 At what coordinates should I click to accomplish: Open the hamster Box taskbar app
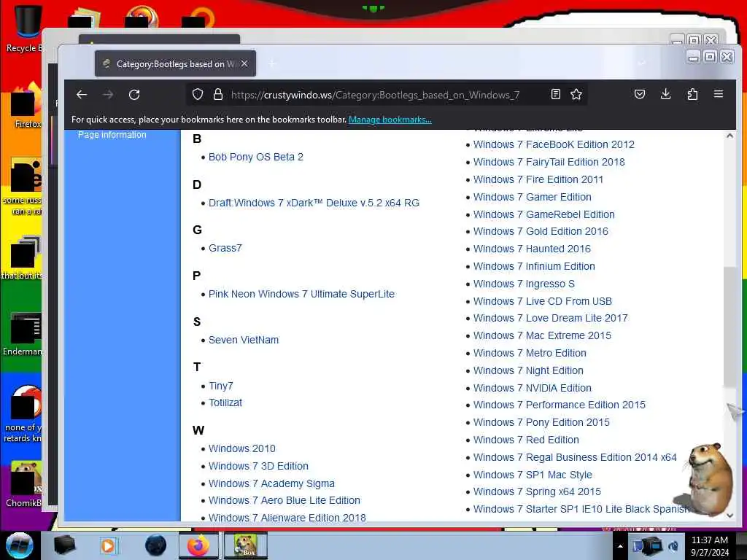(x=245, y=545)
